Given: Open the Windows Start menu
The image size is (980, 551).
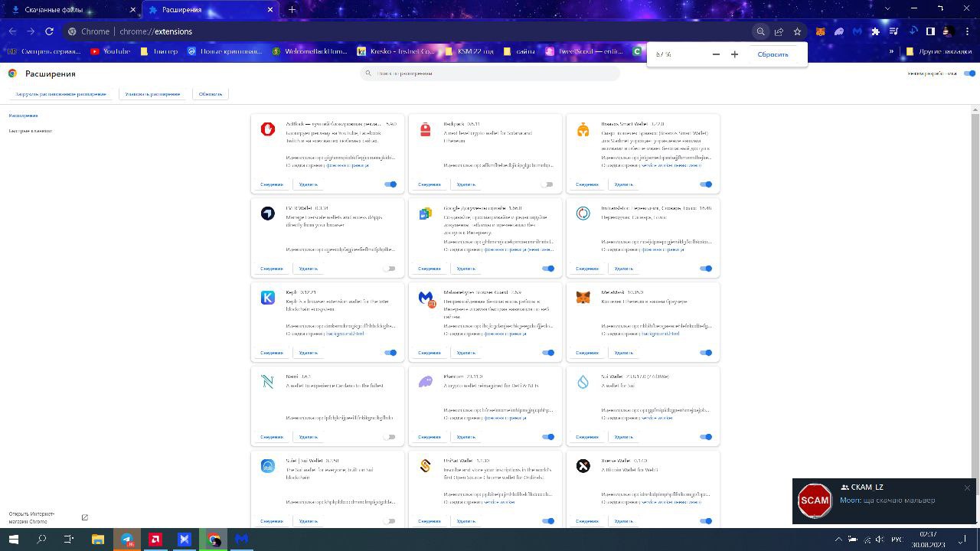Looking at the screenshot, I should (x=13, y=539).
